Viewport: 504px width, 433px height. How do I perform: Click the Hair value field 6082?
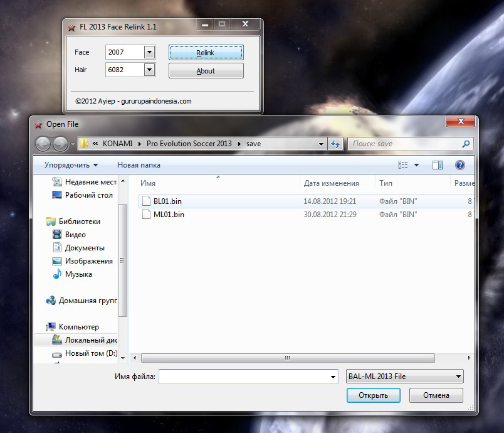point(125,70)
